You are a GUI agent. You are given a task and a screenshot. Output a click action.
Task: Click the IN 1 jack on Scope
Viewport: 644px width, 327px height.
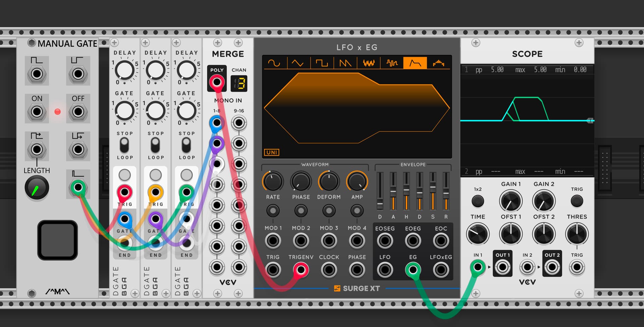[x=478, y=267]
